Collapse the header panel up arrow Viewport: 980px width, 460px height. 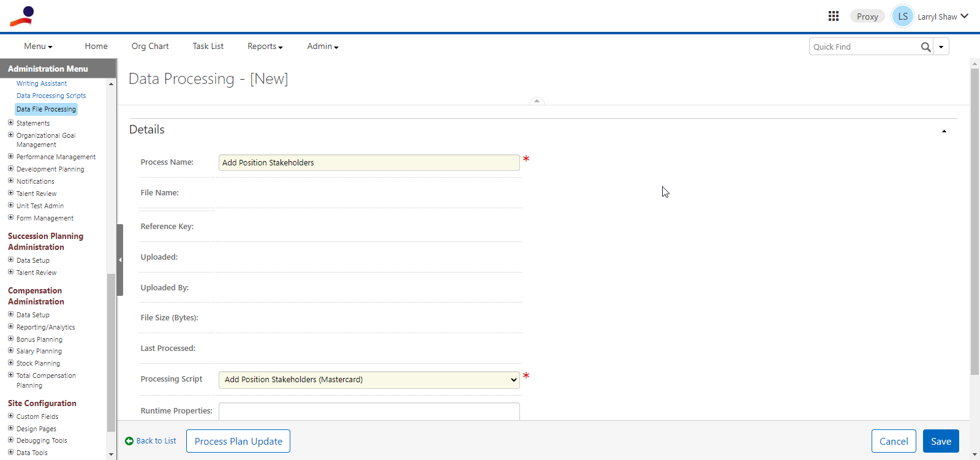tap(537, 101)
